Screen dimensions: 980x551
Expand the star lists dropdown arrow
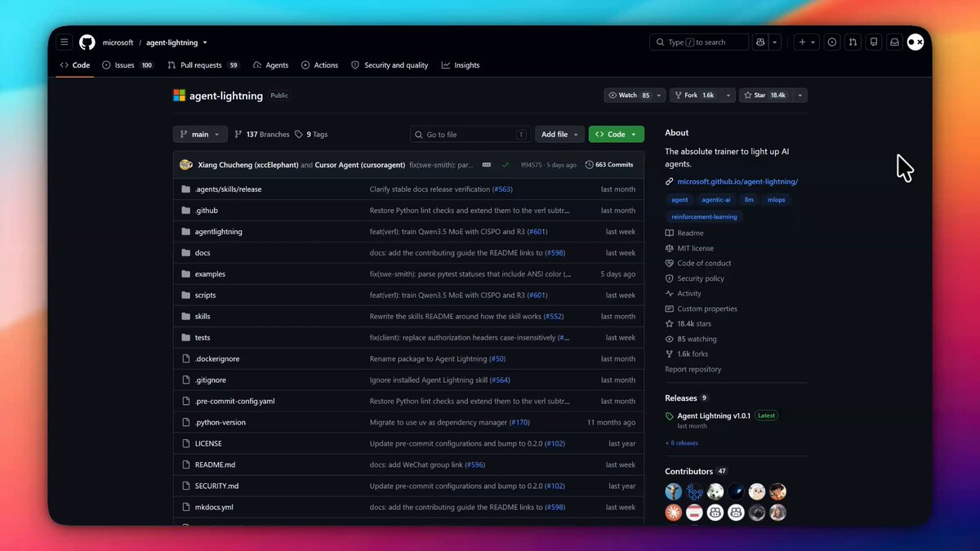click(800, 96)
